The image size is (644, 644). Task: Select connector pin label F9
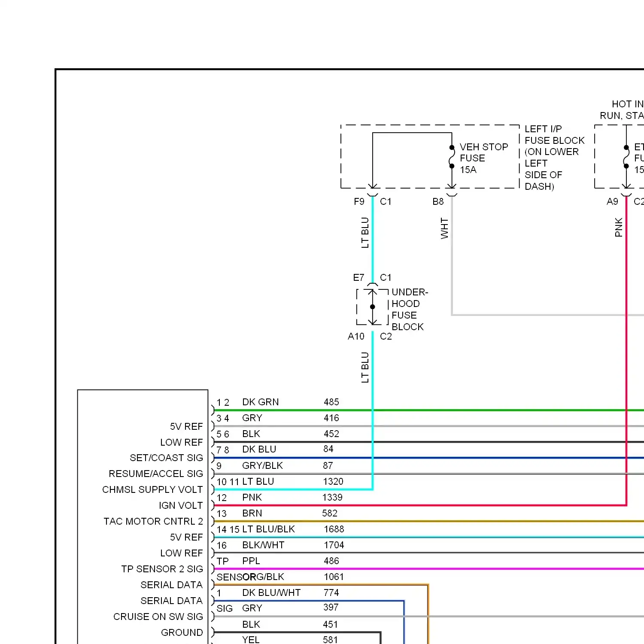(x=359, y=201)
